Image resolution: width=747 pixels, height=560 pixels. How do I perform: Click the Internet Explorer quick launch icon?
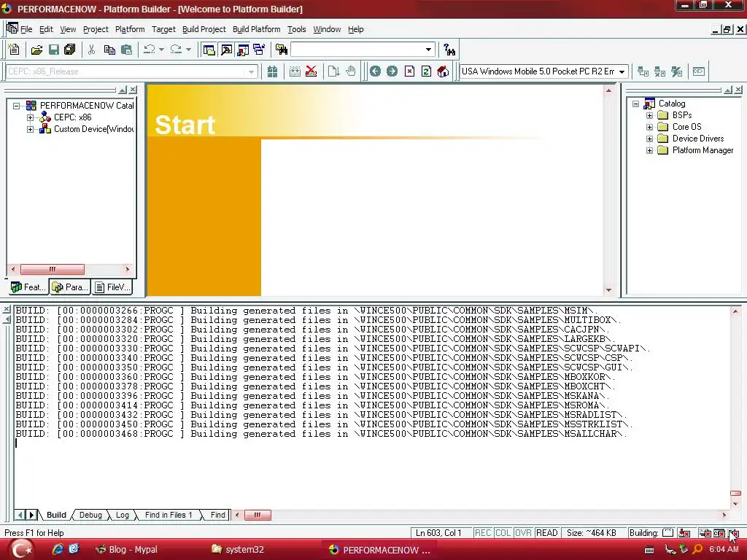pos(58,549)
